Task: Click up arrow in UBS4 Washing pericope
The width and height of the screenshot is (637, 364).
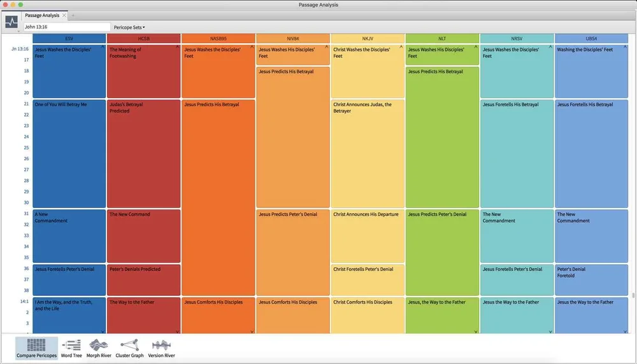Action: coord(626,47)
